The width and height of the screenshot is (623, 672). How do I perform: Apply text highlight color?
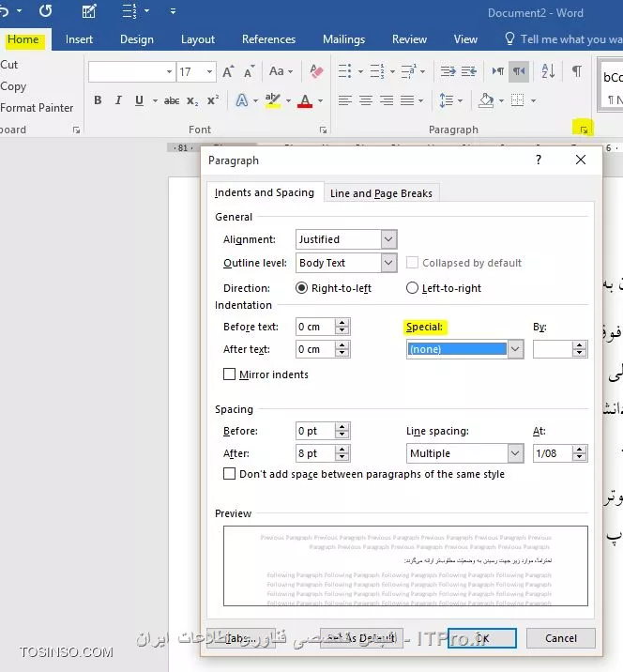[272, 100]
